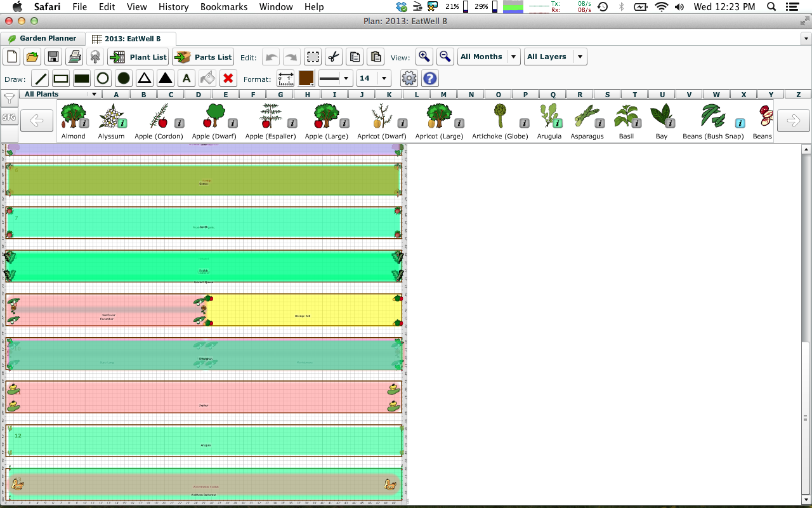The height and width of the screenshot is (508, 812).
Task: Jump to plants starting with letter P
Action: click(525, 95)
